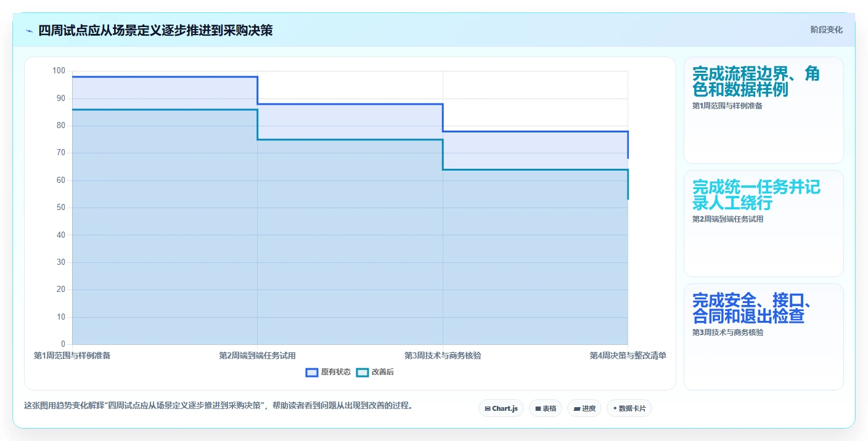Viewport: 868px width, 441px height.
Task: Click x-axis label 第4周决策与整改清单
Action: pyautogui.click(x=628, y=355)
